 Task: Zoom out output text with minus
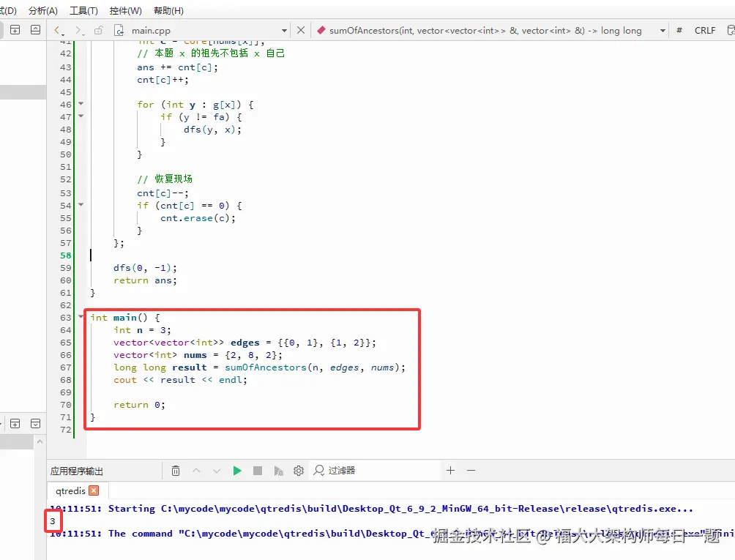471,470
